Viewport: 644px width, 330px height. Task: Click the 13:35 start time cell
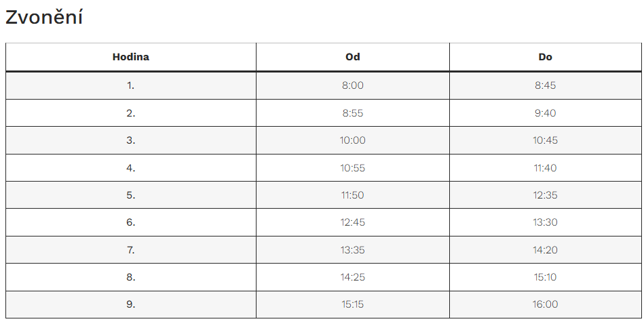click(353, 250)
